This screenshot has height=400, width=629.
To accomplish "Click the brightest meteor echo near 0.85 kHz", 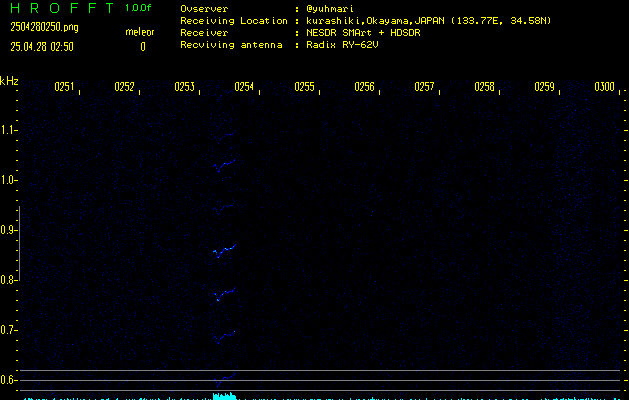I will point(224,251).
